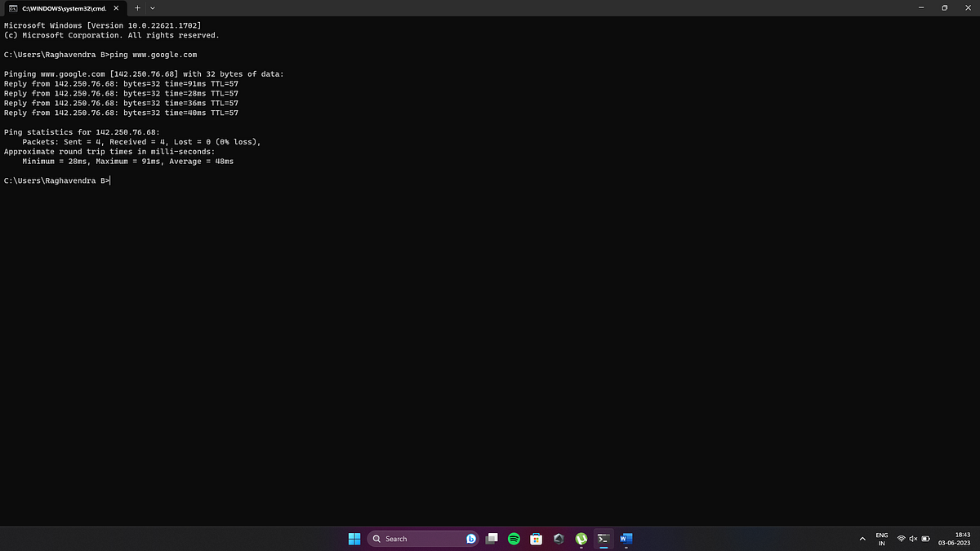Screen dimensions: 980x551
Task: Open a new Terminal tab with plus button
Action: point(137,7)
